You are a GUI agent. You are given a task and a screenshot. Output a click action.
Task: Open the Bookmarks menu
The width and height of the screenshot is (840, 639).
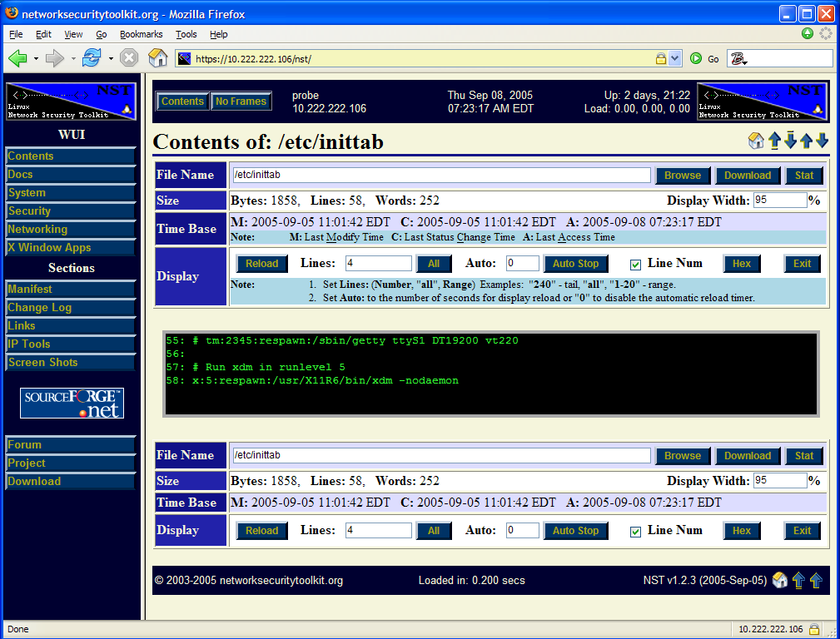pos(141,34)
